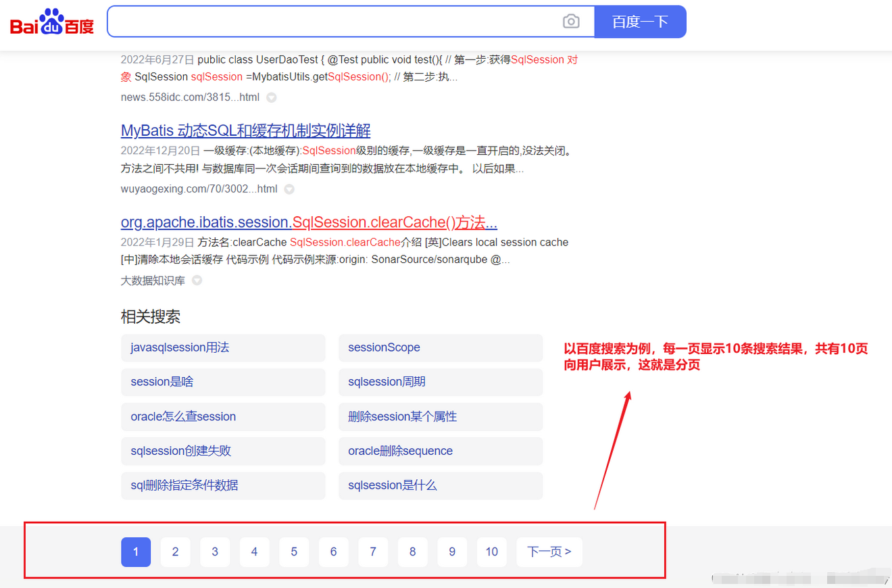The image size is (892, 588).
Task: Select related search oracle怎么查session
Action: [x=223, y=416]
